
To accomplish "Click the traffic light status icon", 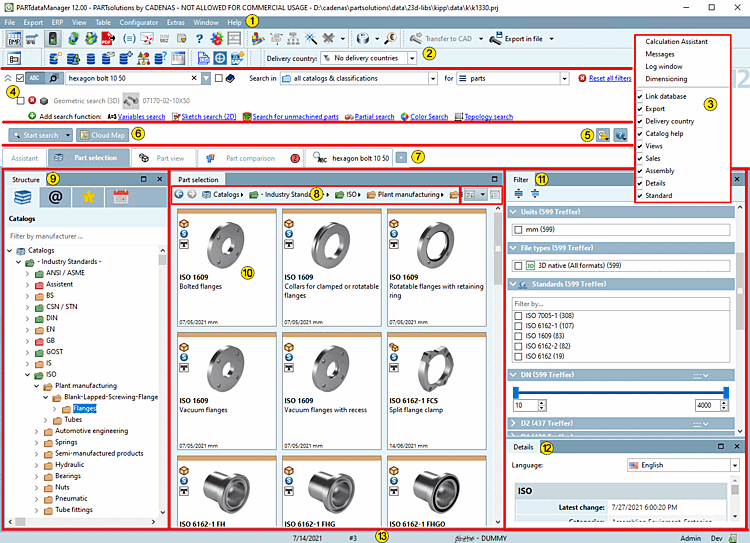I will pos(53,38).
